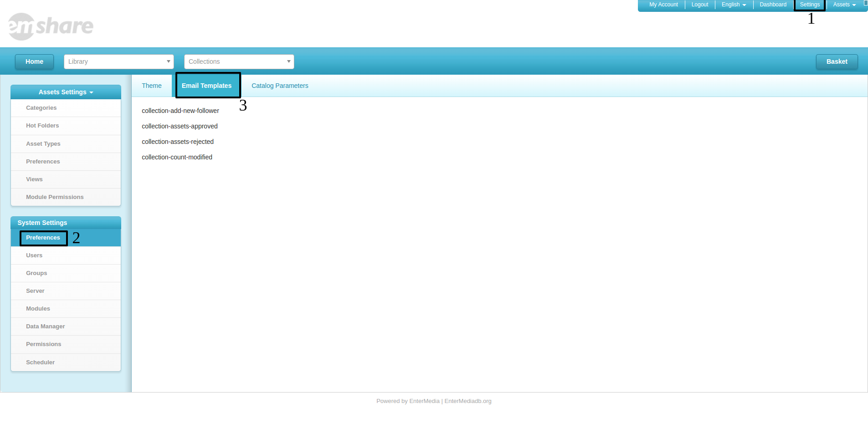
Task: Open Data Manager
Action: pos(66,327)
